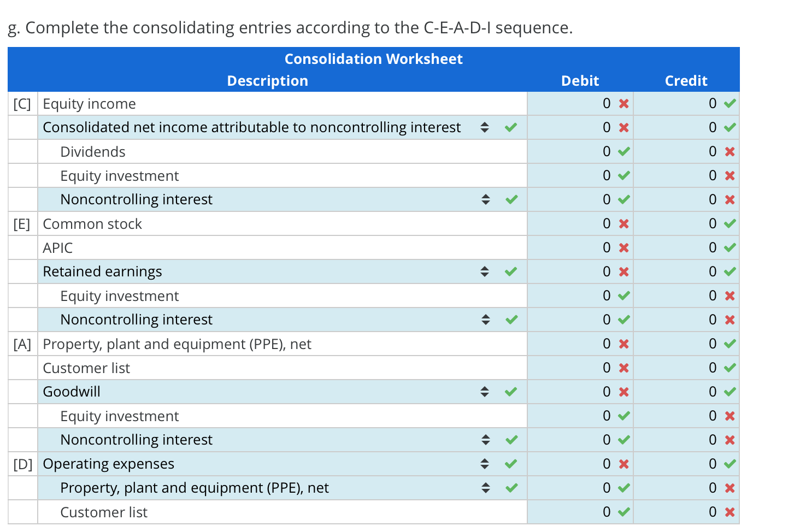Open the Operating expenses description selector
Screen dimensions: 800x532
[485, 464]
